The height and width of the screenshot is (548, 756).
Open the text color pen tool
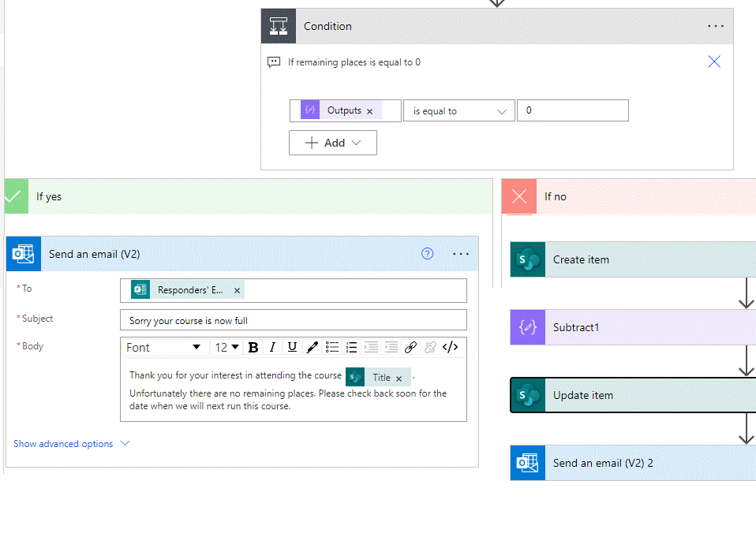point(312,347)
